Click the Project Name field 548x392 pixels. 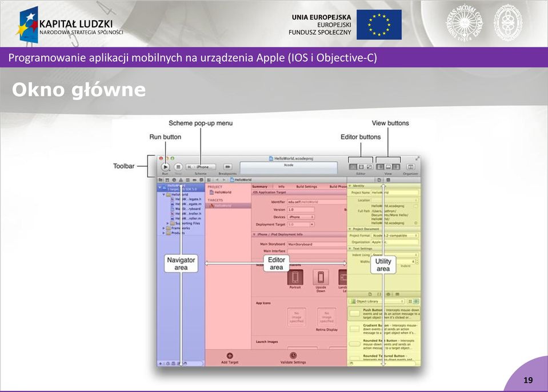coord(395,193)
